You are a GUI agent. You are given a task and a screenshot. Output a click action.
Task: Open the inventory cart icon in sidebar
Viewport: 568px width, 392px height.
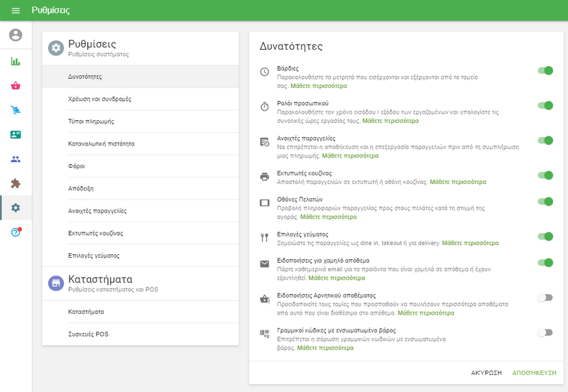[x=16, y=110]
